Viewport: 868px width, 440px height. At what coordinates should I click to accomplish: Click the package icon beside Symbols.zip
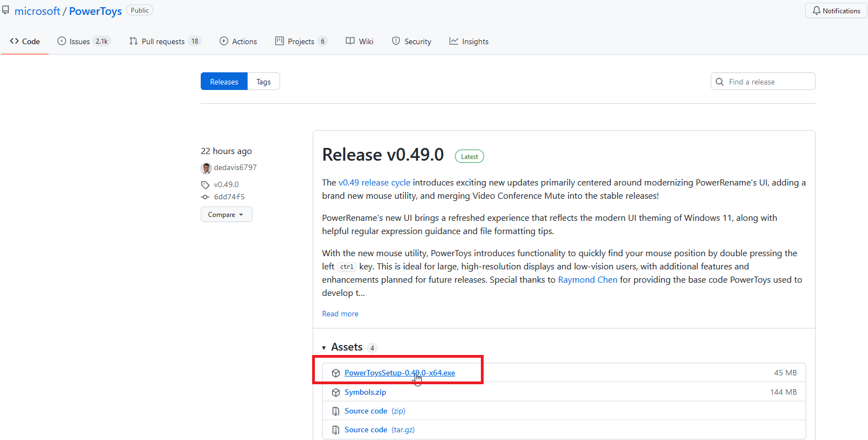pyautogui.click(x=336, y=393)
